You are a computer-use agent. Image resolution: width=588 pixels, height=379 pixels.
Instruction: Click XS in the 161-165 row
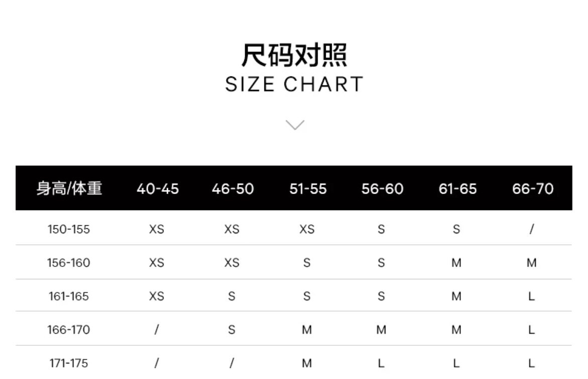pyautogui.click(x=156, y=297)
